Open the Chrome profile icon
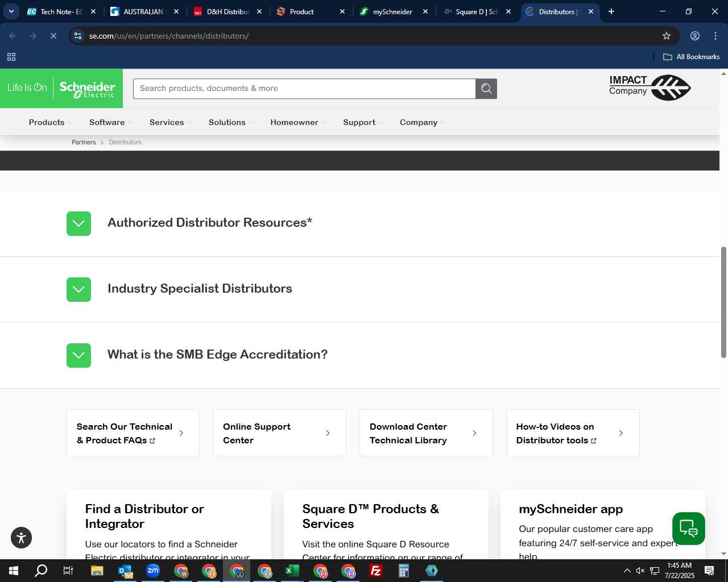Viewport: 728px width, 582px height. [x=695, y=36]
